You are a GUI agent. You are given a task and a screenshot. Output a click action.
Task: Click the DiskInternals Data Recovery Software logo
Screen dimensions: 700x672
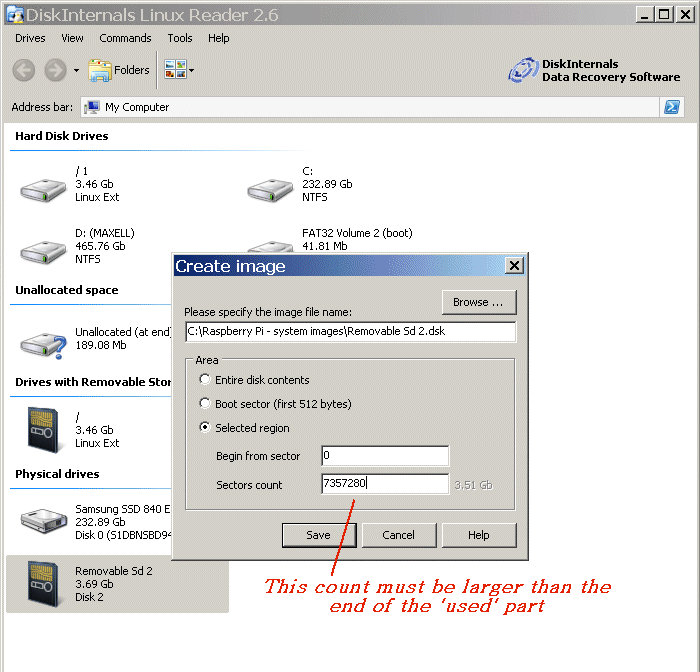[x=594, y=71]
